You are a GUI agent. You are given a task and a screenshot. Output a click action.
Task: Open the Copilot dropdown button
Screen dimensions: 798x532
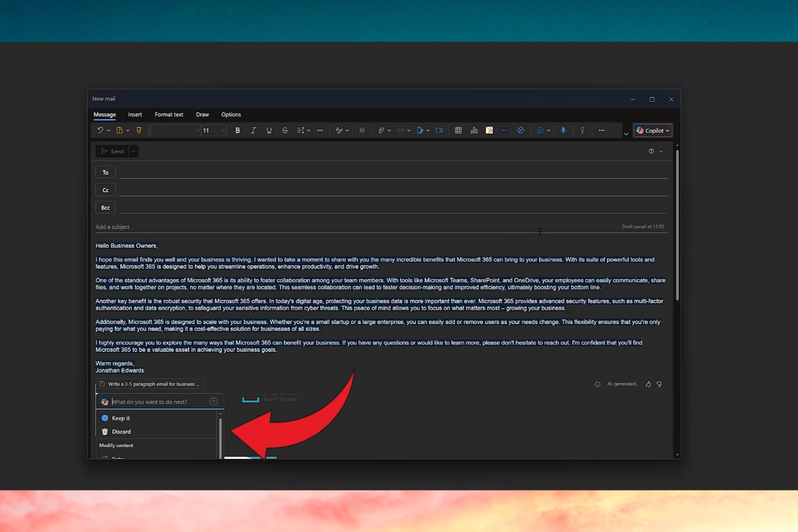coord(653,130)
